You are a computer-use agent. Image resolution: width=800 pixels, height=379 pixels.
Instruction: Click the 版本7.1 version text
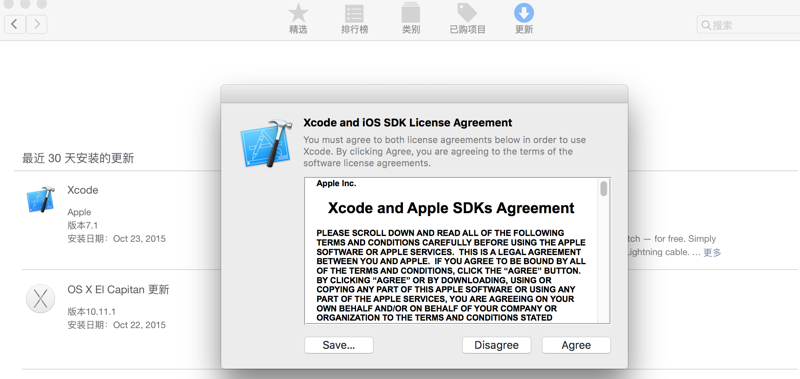coord(83,225)
